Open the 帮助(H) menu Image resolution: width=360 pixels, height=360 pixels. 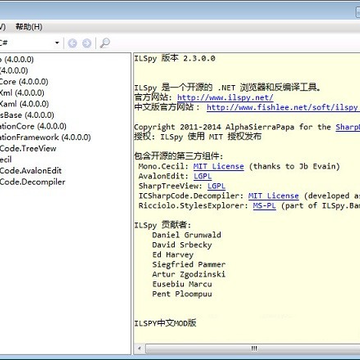click(x=29, y=27)
